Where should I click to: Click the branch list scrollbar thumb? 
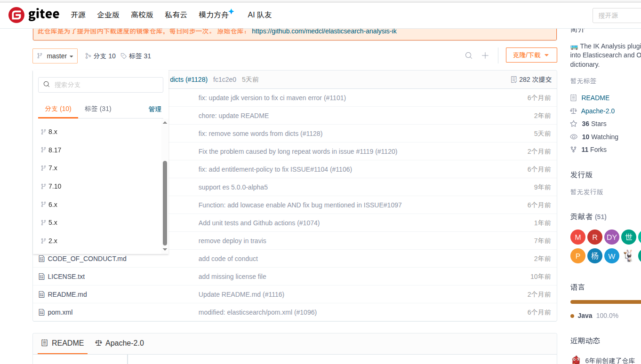(x=165, y=203)
